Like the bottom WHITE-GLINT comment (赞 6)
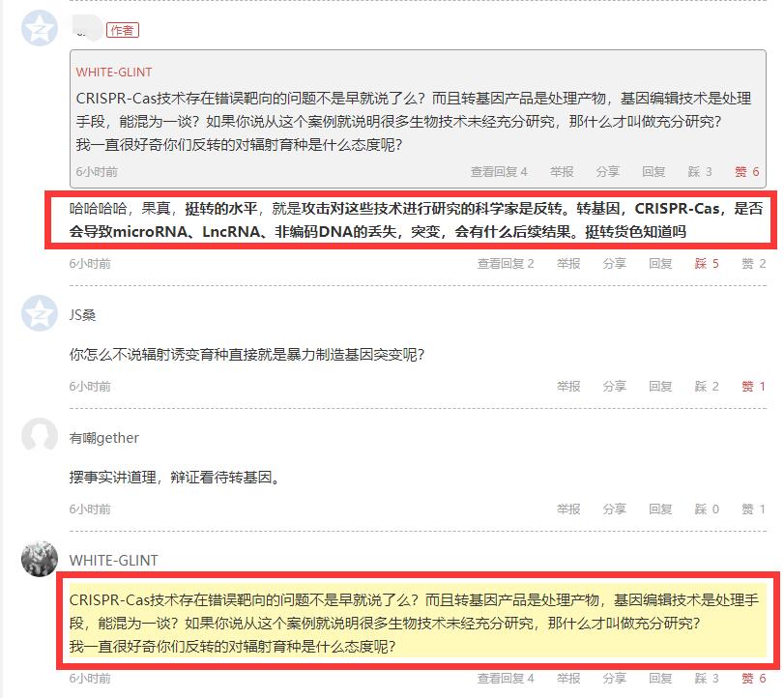 (753, 679)
